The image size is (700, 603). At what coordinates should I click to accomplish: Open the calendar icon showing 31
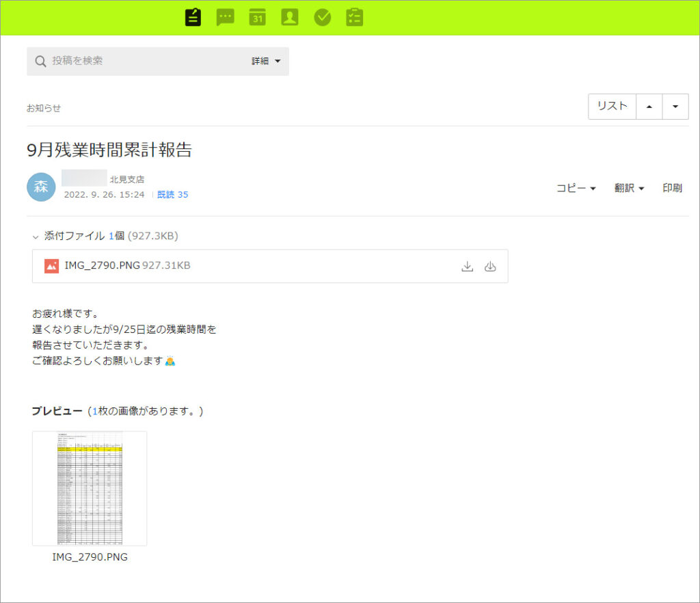257,17
